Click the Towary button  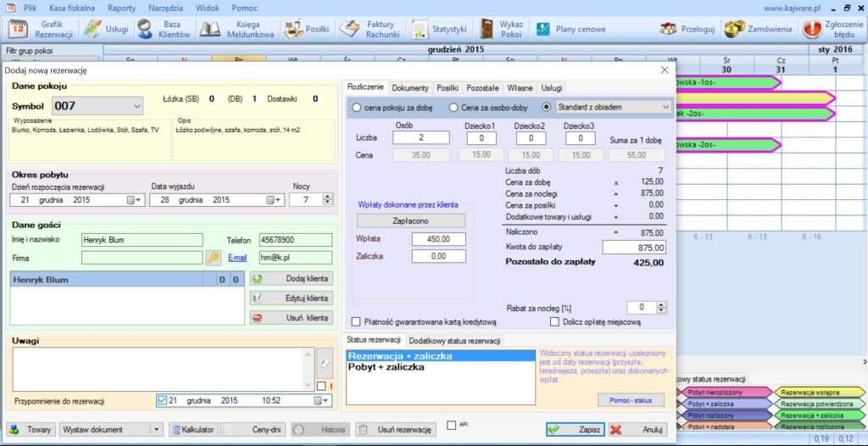31,429
